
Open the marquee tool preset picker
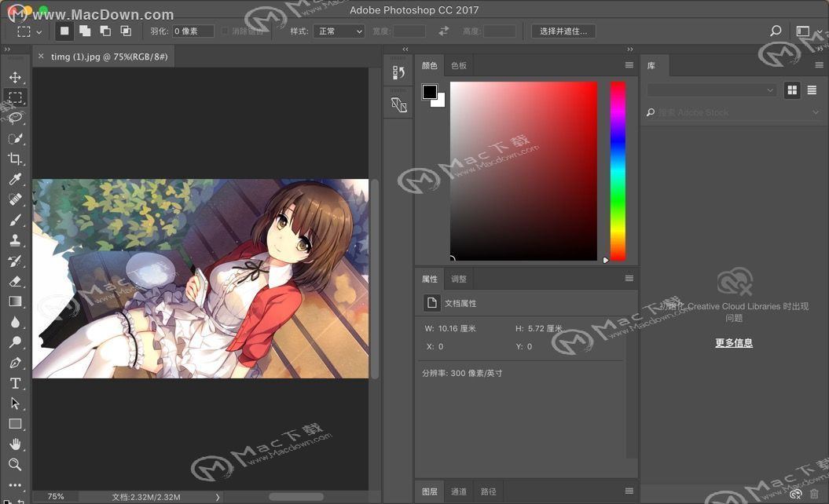click(39, 31)
